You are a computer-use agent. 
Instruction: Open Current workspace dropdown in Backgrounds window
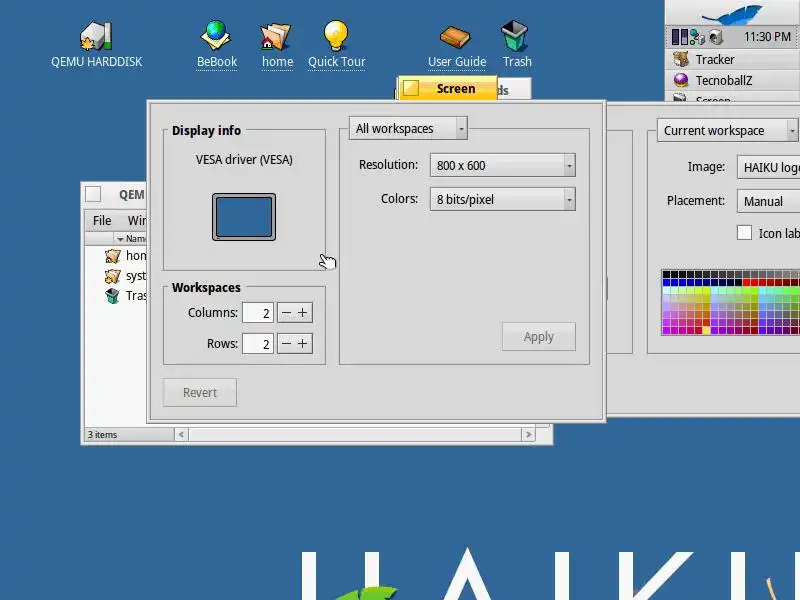click(727, 131)
